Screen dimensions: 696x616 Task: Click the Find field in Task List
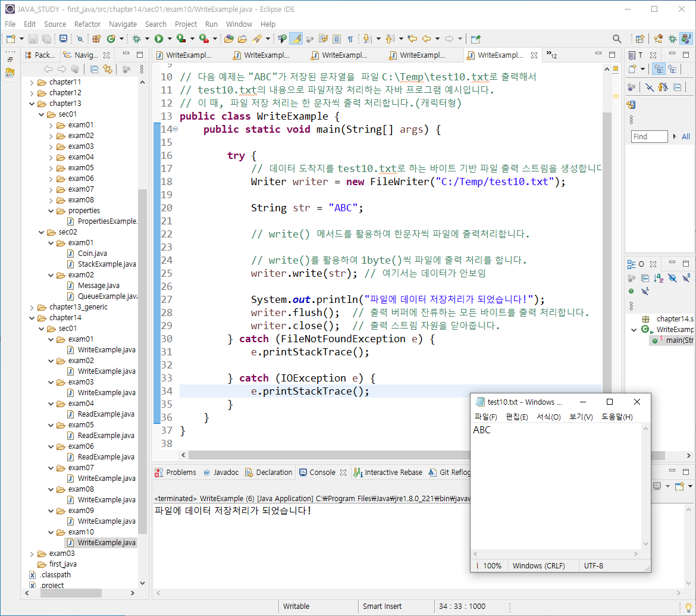tap(650, 137)
